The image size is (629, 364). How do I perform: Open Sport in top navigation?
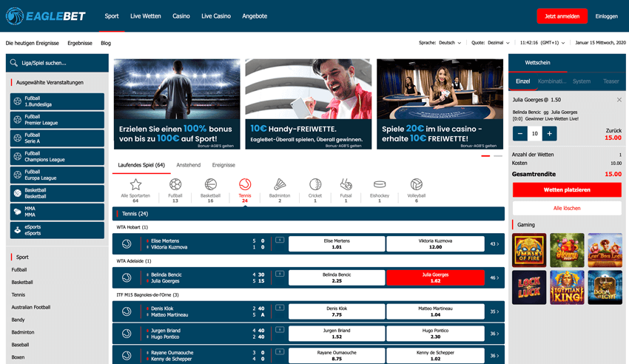click(112, 16)
